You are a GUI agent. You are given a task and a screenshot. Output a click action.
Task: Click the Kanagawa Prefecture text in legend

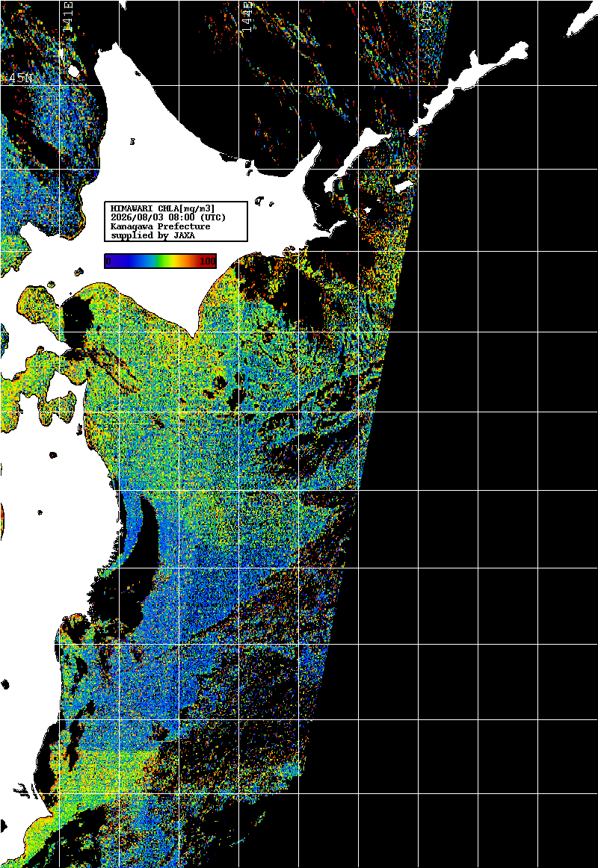161,226
